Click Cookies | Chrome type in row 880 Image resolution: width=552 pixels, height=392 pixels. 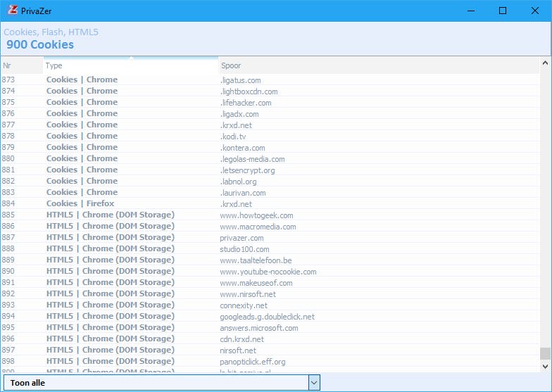(82, 158)
